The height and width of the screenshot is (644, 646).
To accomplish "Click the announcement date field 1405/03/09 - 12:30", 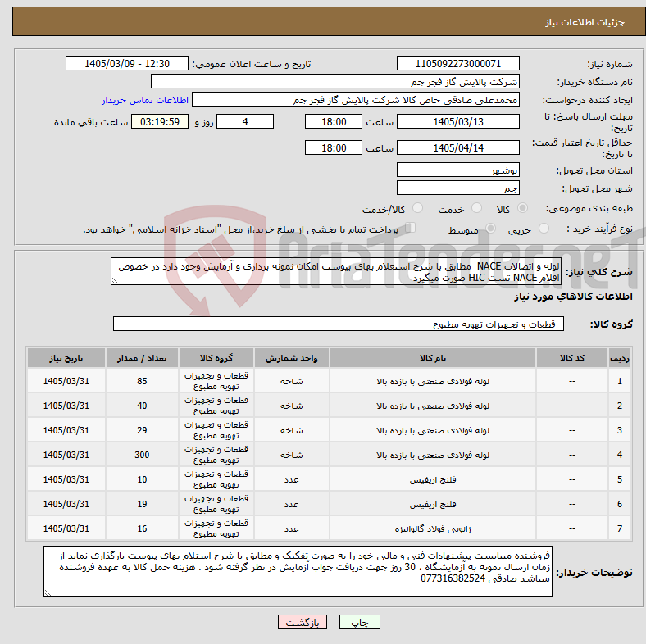I will pyautogui.click(x=127, y=63).
